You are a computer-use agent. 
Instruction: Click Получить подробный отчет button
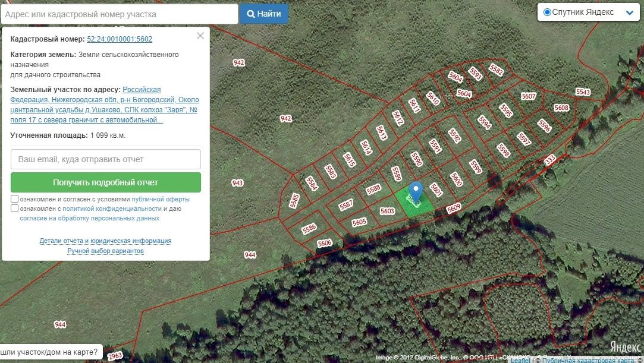[106, 182]
